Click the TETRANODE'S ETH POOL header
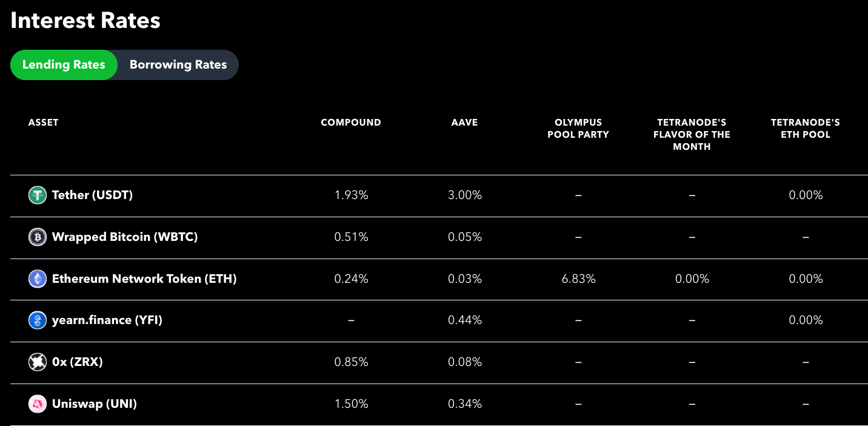The width and height of the screenshot is (868, 426). [805, 128]
